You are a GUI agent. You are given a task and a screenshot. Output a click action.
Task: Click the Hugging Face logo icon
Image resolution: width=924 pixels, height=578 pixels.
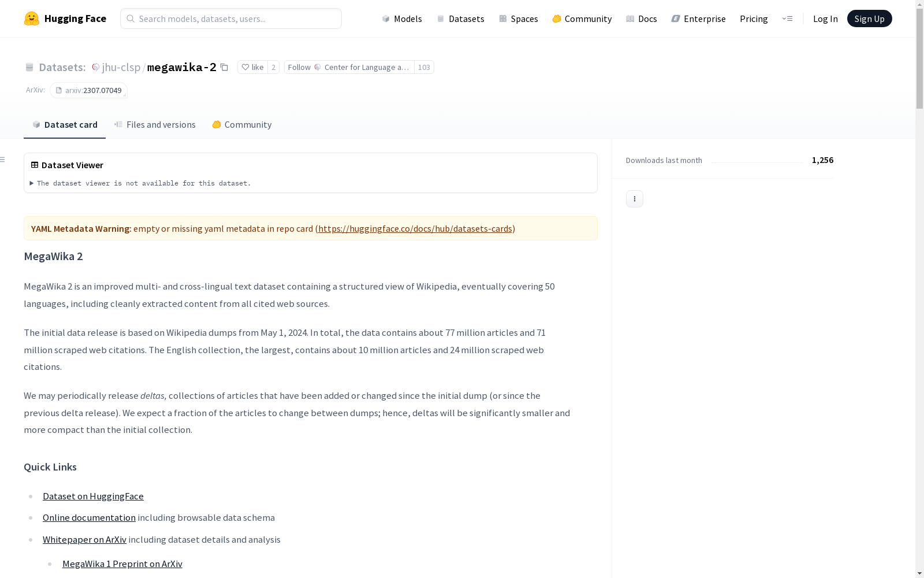(x=32, y=18)
